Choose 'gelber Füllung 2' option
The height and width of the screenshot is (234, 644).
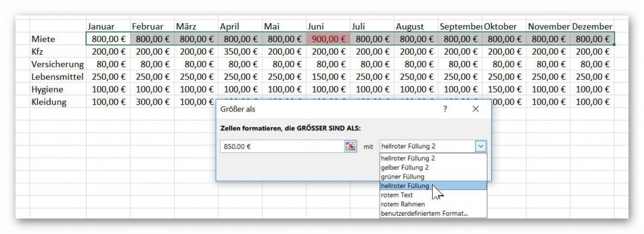[433, 167]
